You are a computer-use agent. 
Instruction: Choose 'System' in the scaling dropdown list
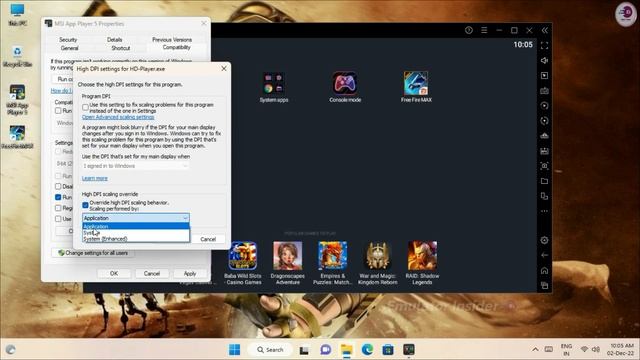pos(136,233)
